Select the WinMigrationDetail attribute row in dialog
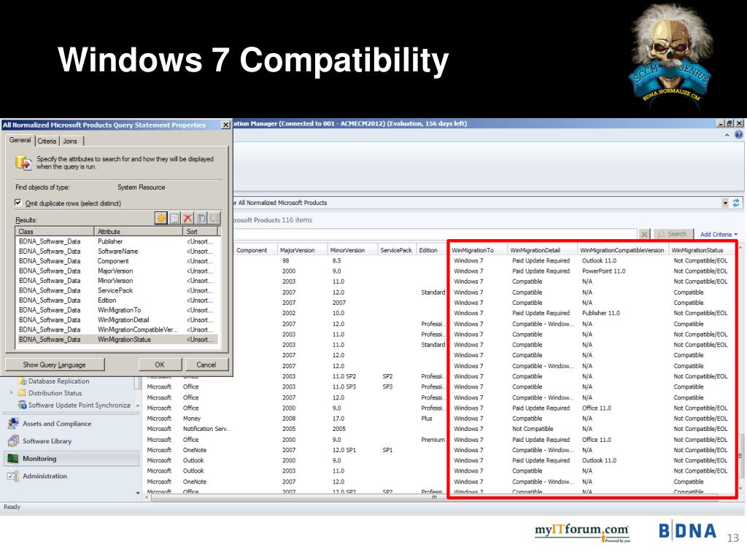 (x=117, y=320)
